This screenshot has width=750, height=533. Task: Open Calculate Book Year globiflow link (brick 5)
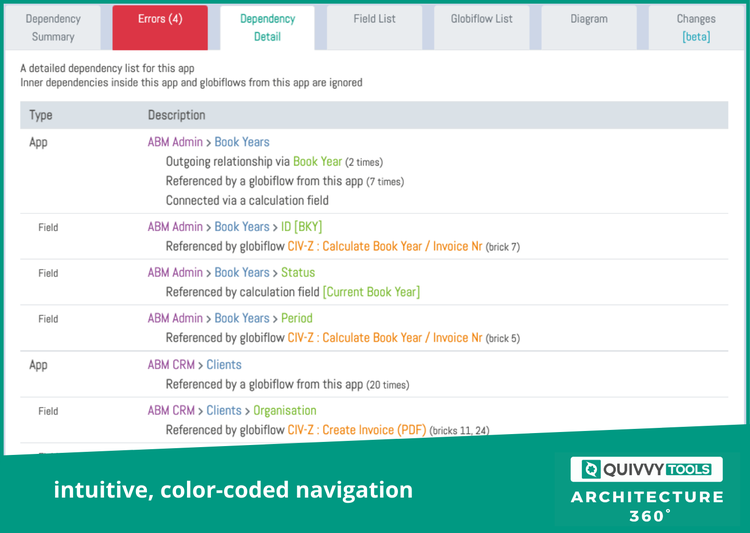(x=385, y=338)
